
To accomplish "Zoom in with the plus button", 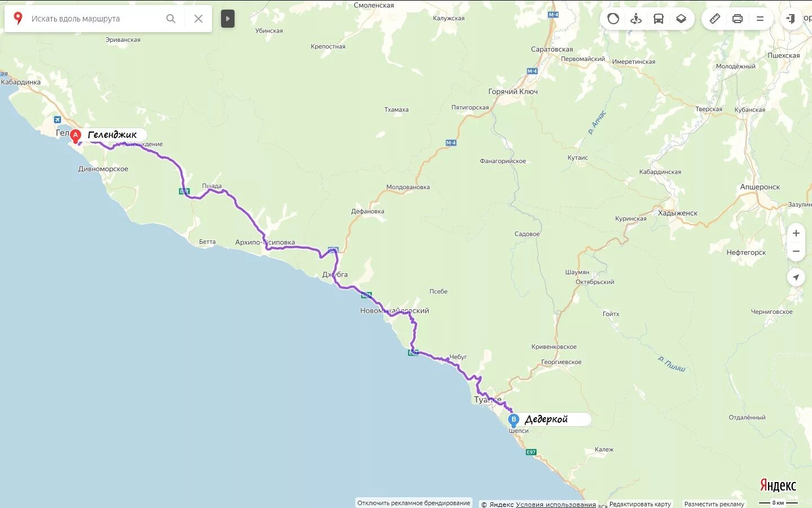I will 796,233.
